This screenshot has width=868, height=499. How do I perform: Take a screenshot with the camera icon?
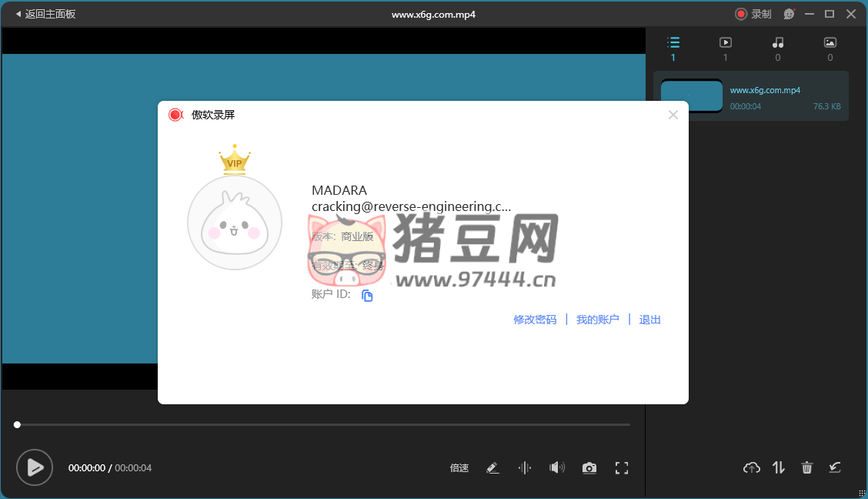[x=589, y=468]
